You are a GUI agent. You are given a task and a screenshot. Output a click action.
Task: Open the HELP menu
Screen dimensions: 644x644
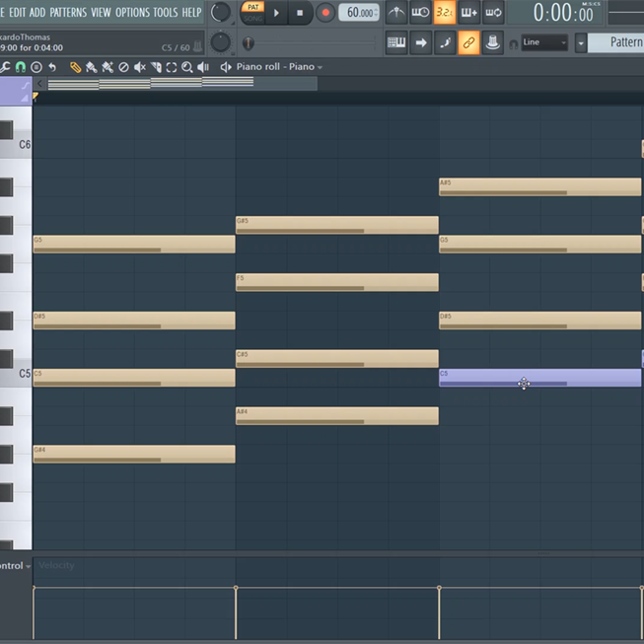191,12
